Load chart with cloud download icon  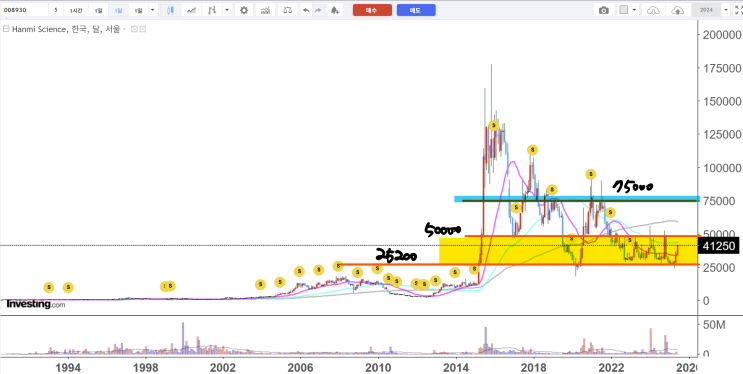653,10
